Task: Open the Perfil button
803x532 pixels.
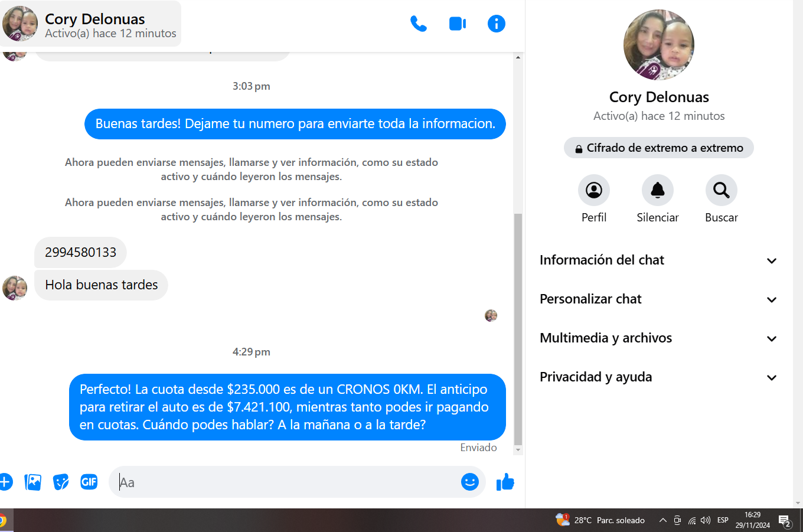Action: [x=593, y=190]
